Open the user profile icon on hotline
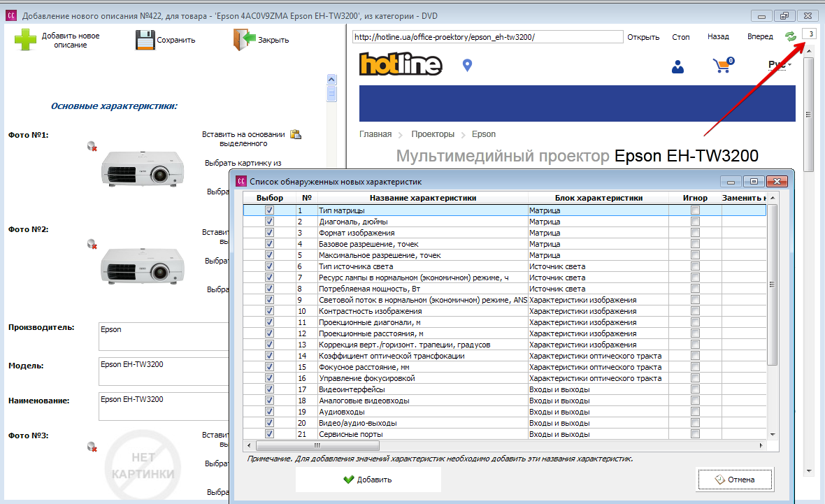This screenshot has height=504, width=825. pyautogui.click(x=677, y=67)
